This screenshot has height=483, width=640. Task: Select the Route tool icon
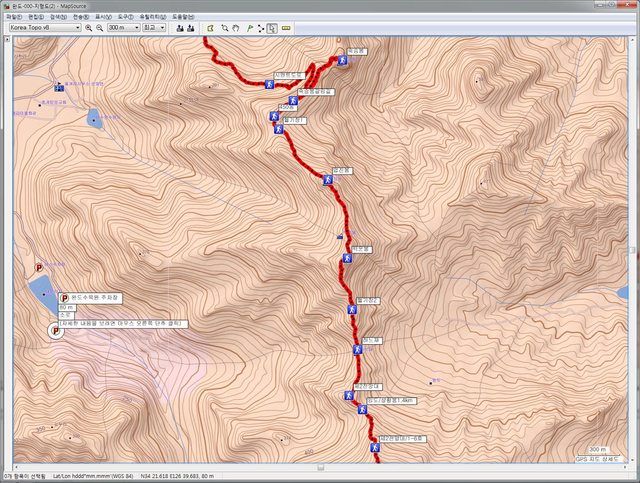coord(261,28)
